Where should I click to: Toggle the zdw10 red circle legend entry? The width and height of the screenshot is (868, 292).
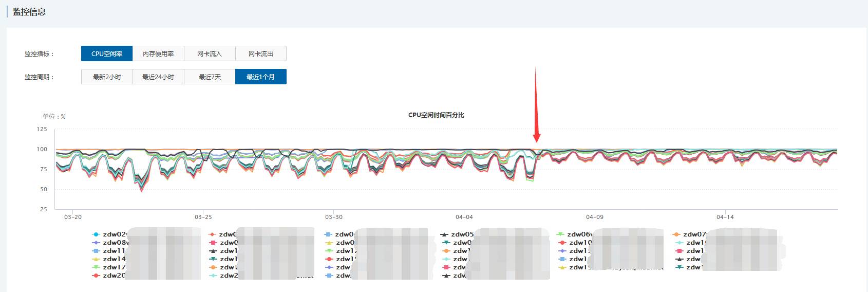point(562,243)
